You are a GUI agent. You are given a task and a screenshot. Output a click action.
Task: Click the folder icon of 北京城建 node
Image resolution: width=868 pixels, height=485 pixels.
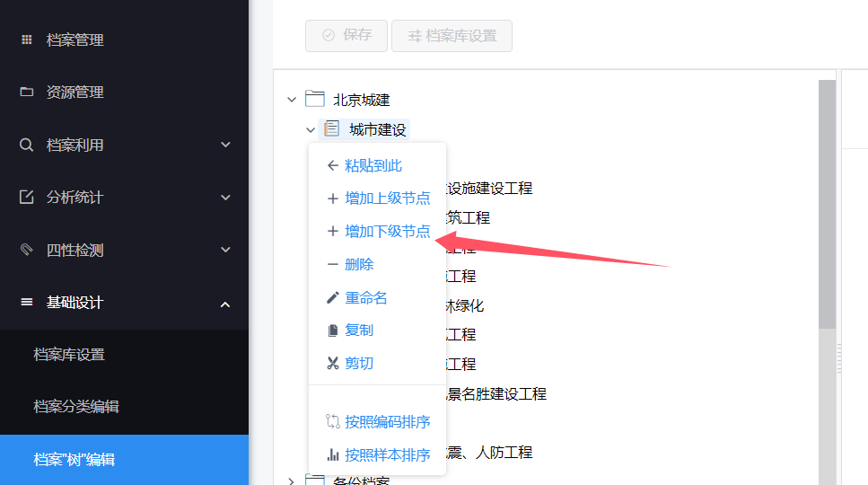(315, 99)
